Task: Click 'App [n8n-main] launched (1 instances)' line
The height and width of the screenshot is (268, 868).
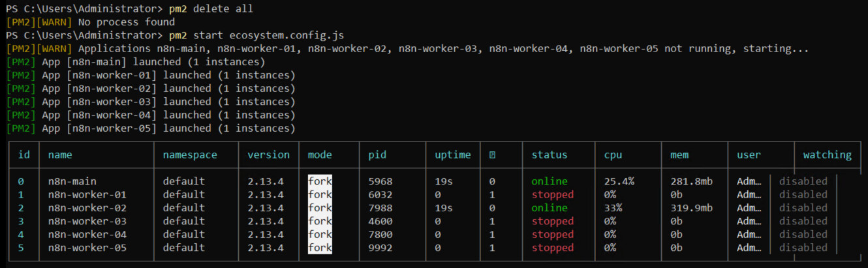Action: tap(134, 62)
